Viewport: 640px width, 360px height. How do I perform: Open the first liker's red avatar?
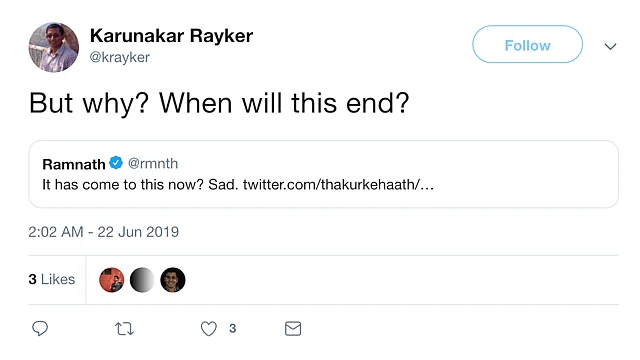(x=111, y=280)
